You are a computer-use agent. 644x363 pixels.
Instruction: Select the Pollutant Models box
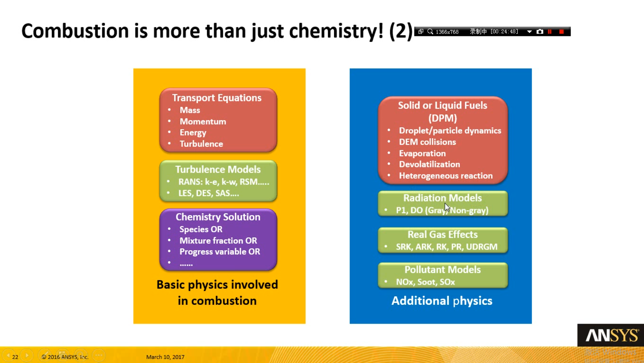click(443, 275)
